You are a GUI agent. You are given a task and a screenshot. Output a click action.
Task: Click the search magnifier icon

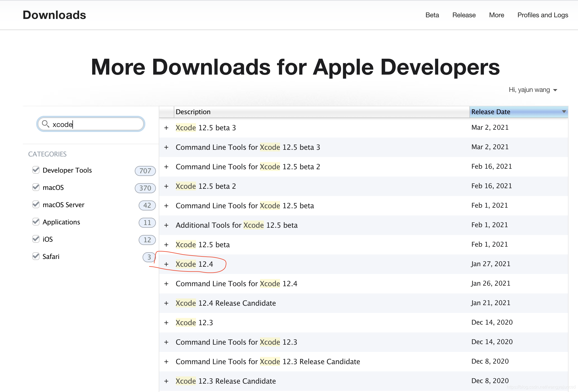tap(46, 124)
